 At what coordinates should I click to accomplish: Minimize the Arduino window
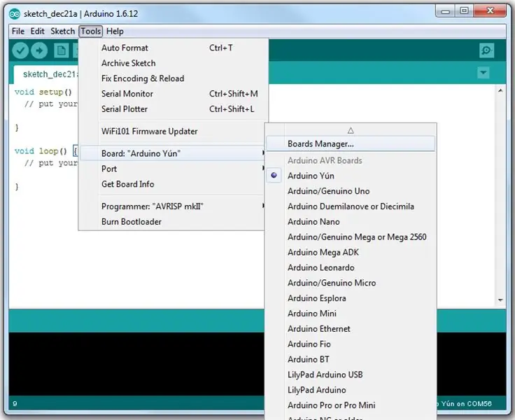coord(445,11)
